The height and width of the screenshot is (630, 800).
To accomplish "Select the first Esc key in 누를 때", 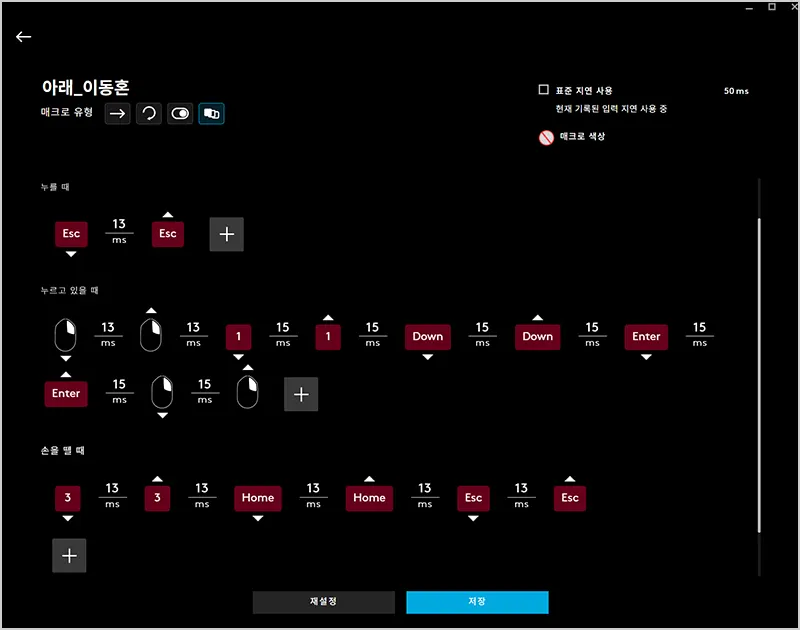I will click(x=71, y=234).
